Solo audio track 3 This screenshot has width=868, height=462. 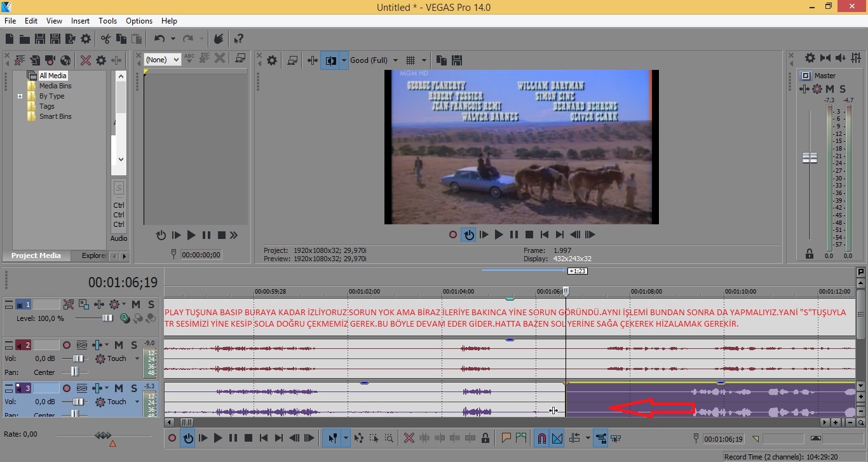134,388
